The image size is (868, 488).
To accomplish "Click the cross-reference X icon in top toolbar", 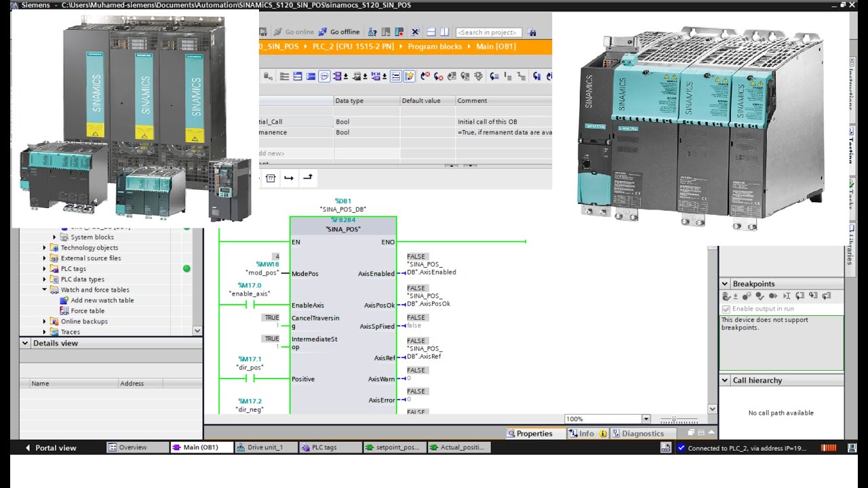I will 415,32.
